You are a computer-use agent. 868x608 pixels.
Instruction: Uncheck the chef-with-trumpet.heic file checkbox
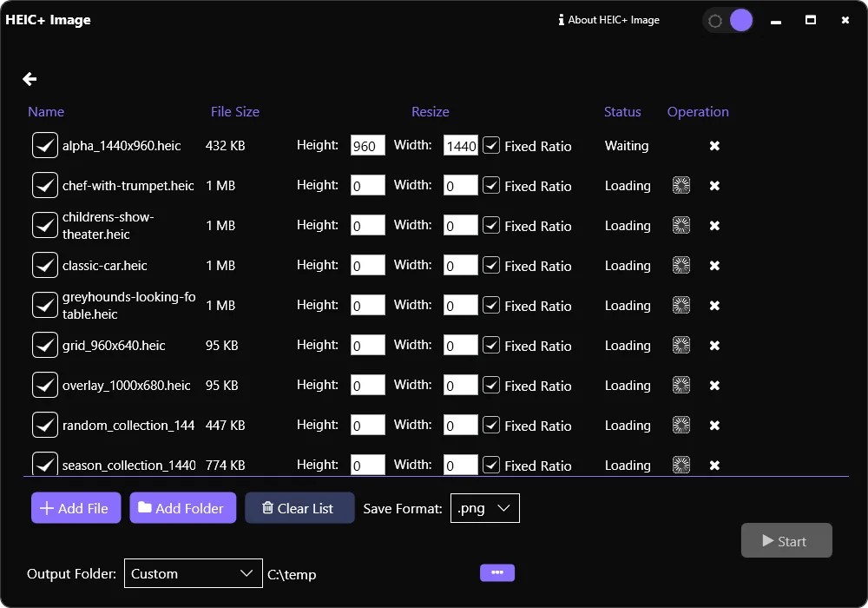coord(45,185)
